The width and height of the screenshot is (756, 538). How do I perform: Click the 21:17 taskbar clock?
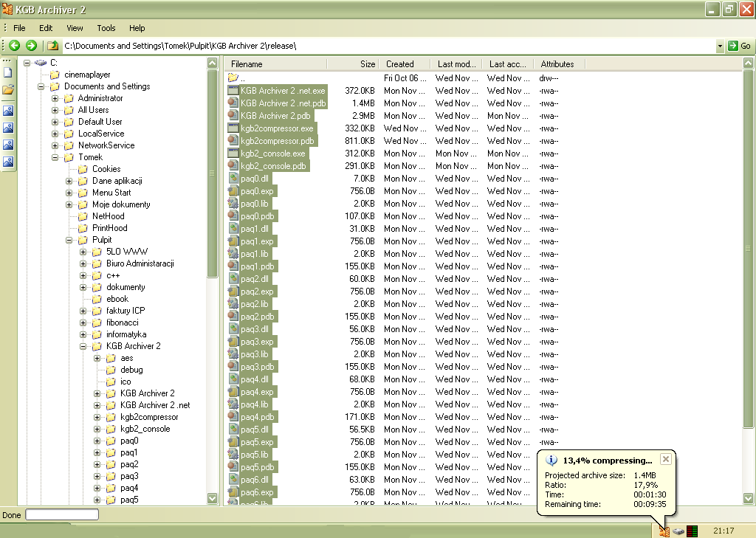pyautogui.click(x=724, y=531)
